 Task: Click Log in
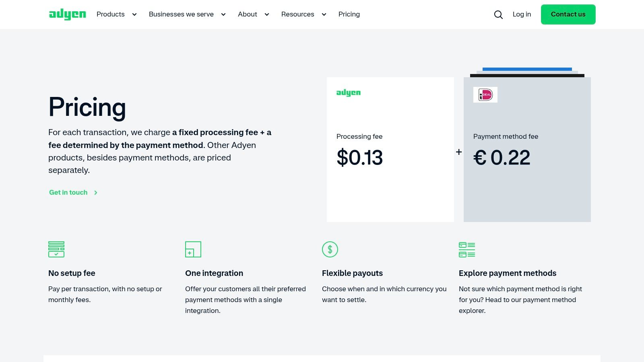coord(522,14)
